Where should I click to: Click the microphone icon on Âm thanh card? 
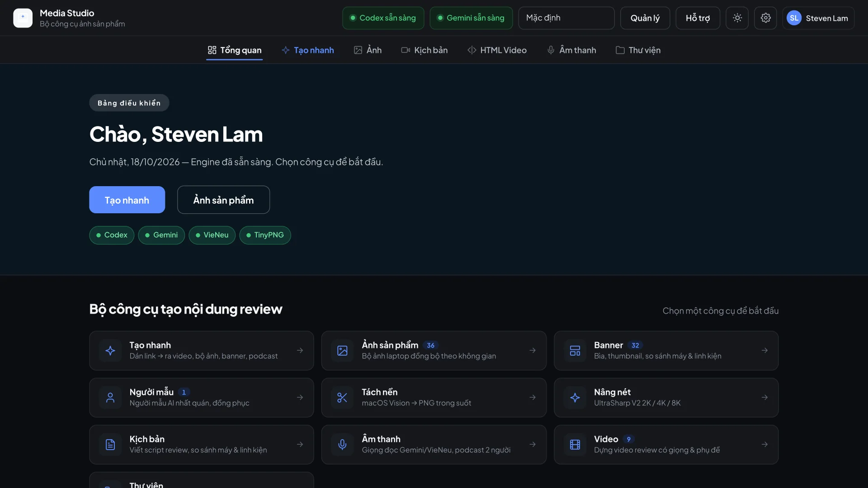pos(342,445)
